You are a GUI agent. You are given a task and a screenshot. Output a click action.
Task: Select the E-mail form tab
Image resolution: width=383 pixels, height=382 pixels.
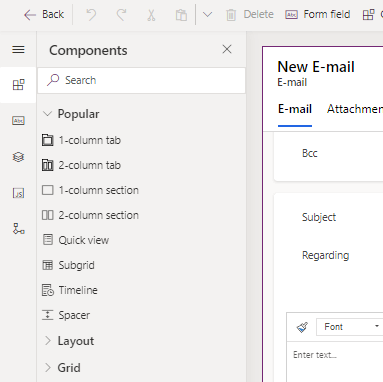[295, 109]
